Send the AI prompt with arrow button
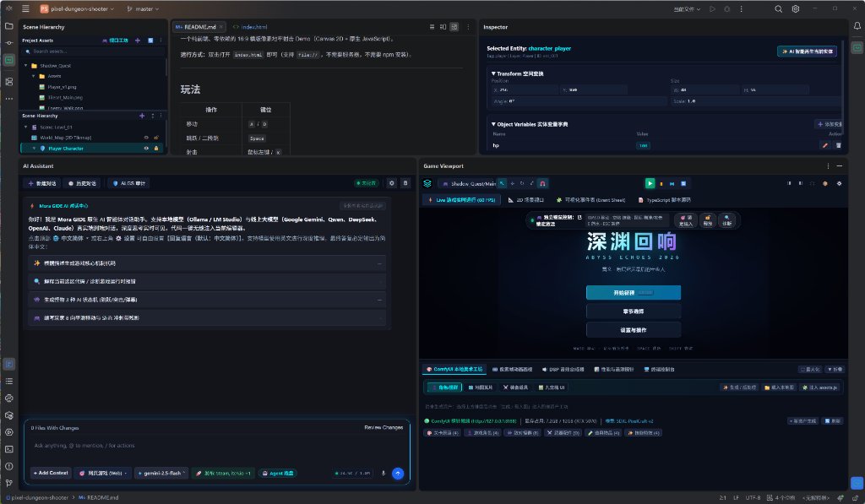Screen dimensions: 865x504 pyautogui.click(x=398, y=473)
